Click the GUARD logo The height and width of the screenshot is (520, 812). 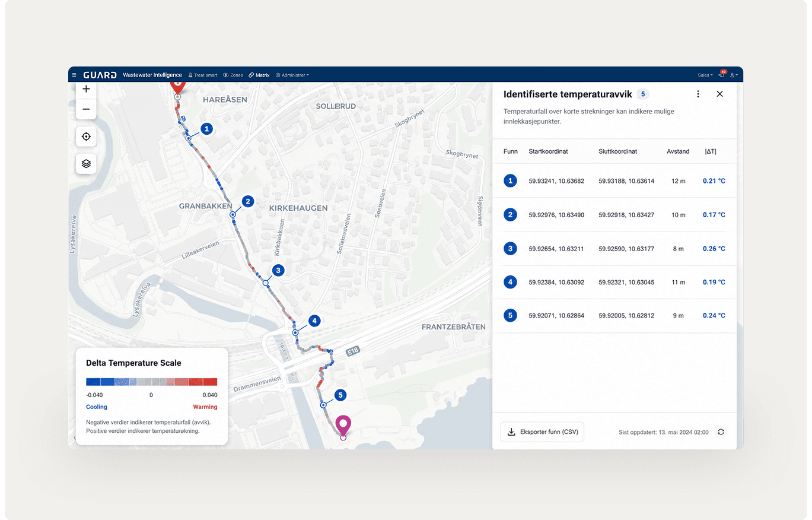tap(100, 75)
